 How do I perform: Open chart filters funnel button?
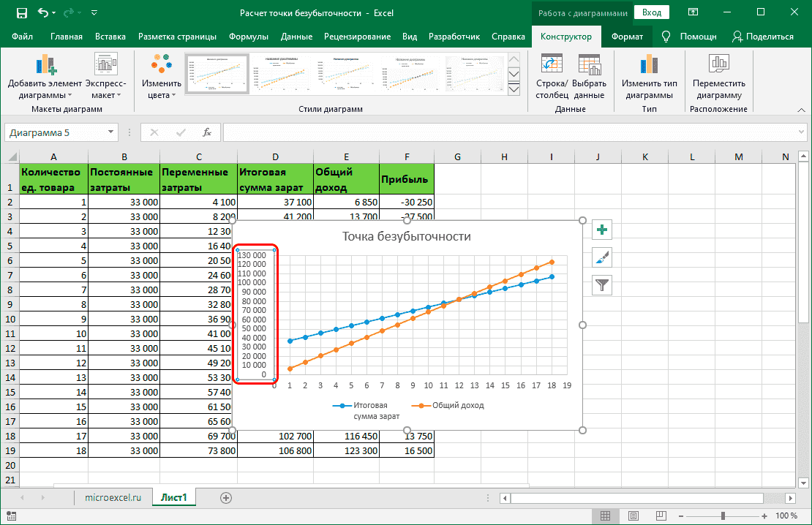pos(602,285)
